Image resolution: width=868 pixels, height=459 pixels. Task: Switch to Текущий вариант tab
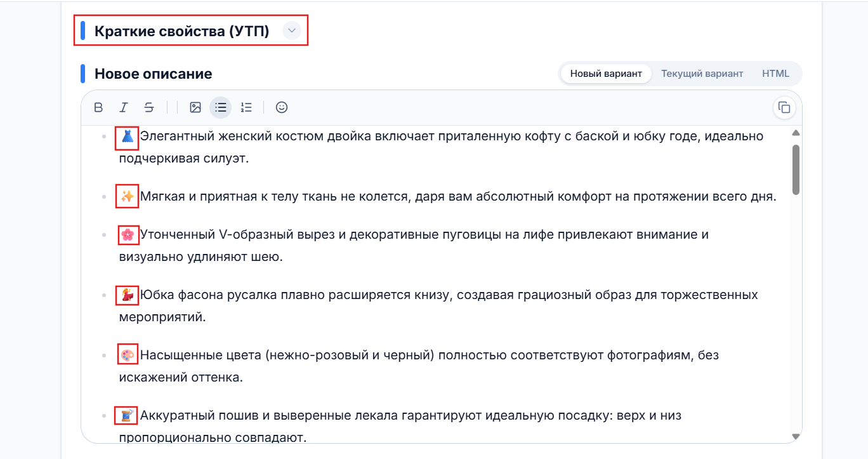(702, 74)
